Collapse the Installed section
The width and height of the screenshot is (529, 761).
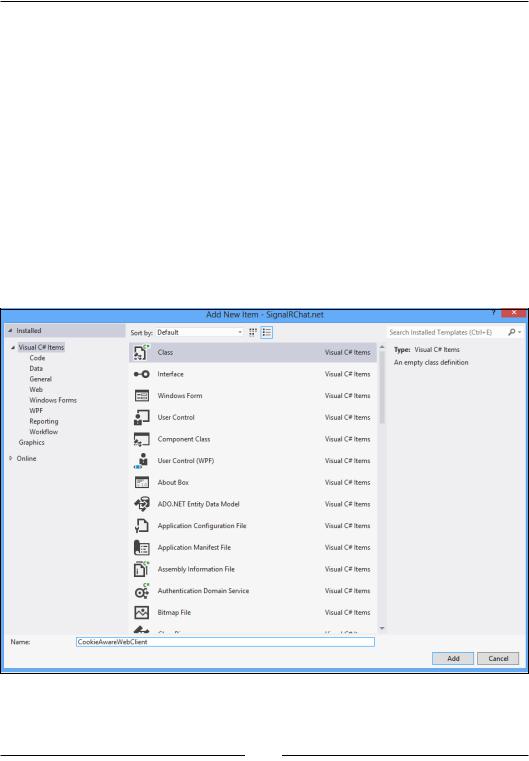coord(10,331)
